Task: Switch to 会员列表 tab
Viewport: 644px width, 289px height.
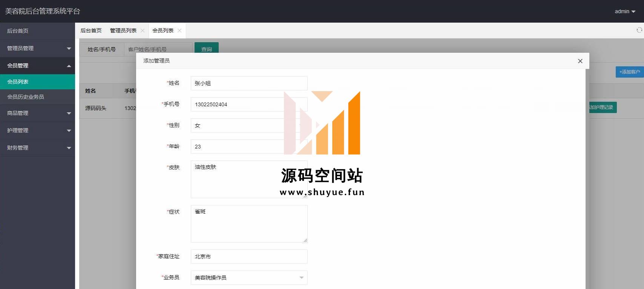Action: (x=163, y=31)
